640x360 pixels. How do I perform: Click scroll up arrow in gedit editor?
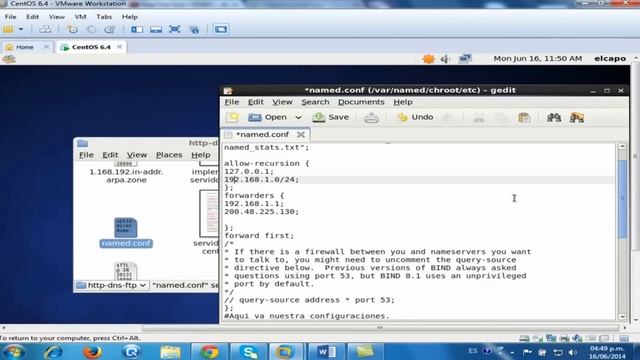622,147
